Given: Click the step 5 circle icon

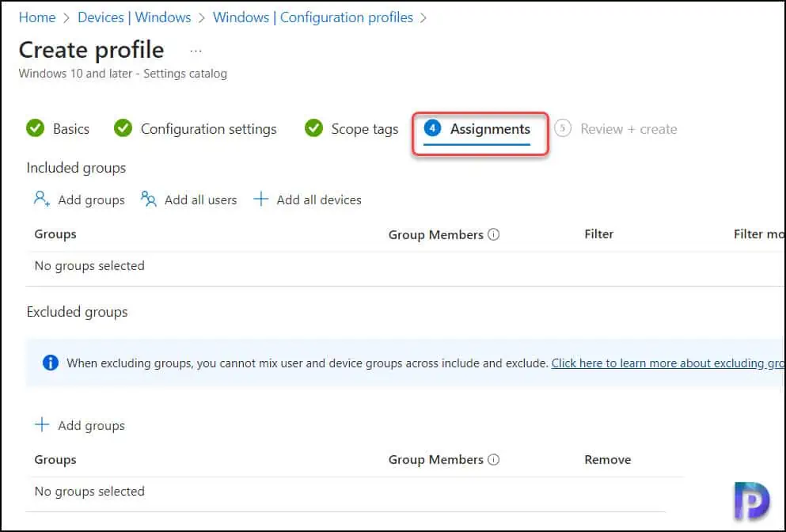Looking at the screenshot, I should (563, 128).
